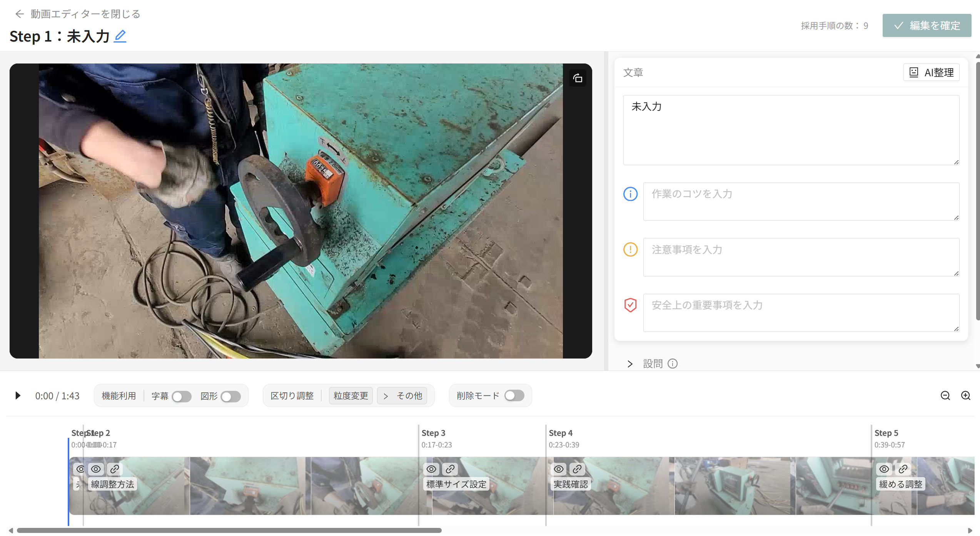
Task: Hide the Step 3 clip via its eye icon
Action: pos(431,469)
